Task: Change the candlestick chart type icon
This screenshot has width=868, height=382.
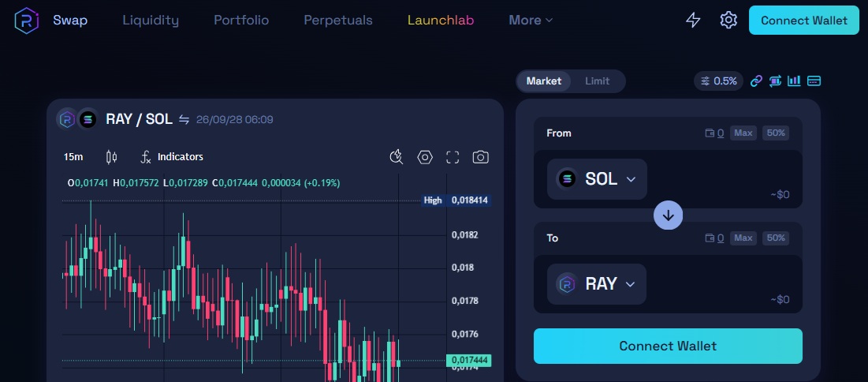Action: coord(111,157)
